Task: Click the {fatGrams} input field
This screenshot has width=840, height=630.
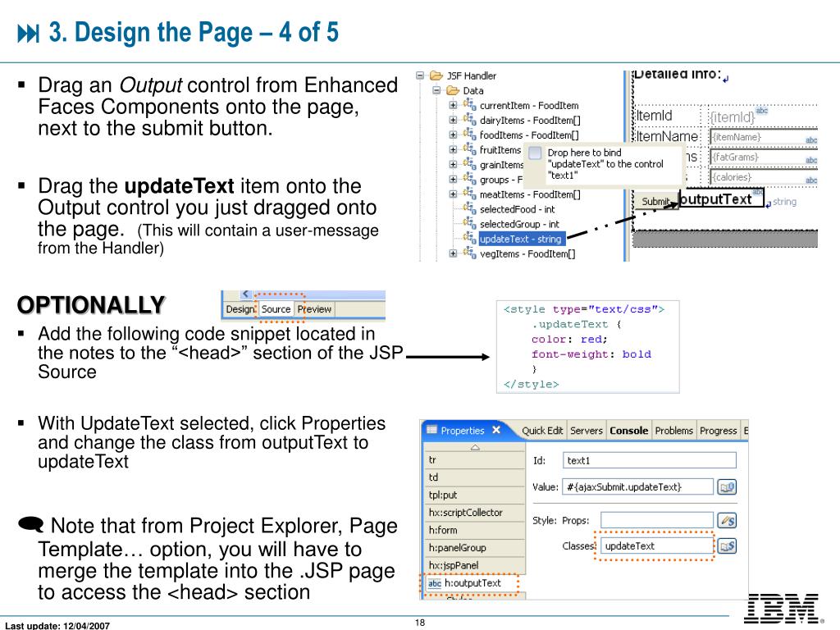Action: coord(764,157)
